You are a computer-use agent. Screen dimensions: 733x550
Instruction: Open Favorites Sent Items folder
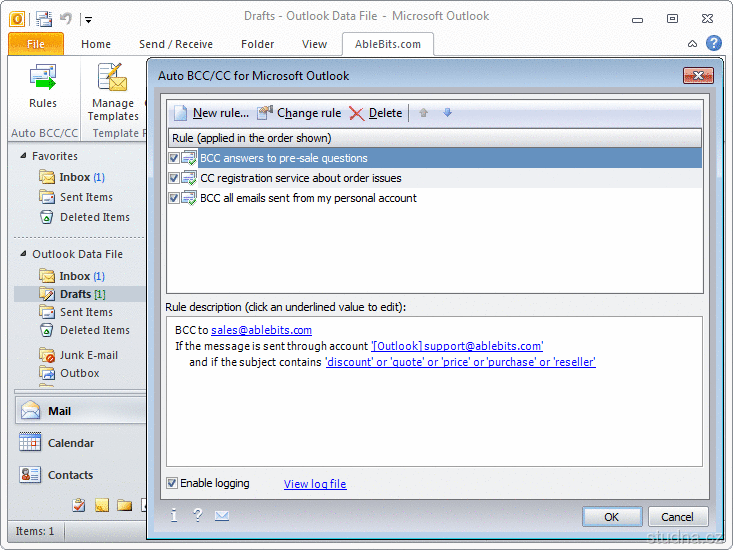tap(76, 197)
